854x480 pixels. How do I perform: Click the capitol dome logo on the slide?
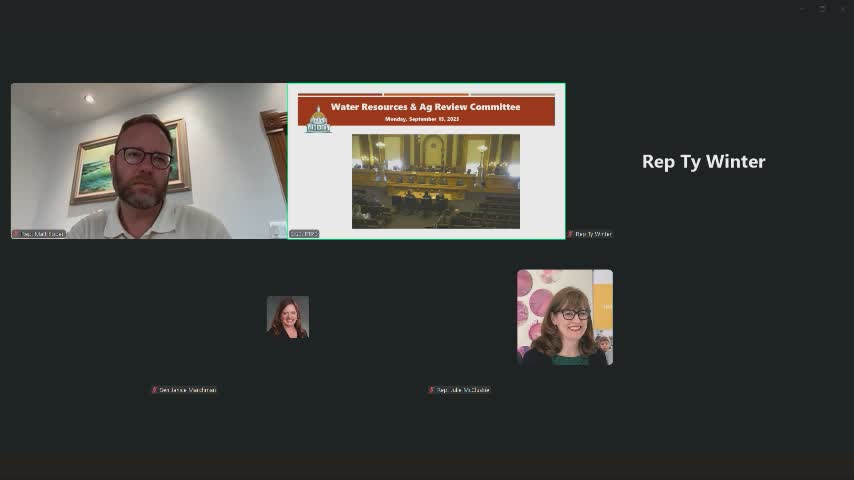tap(318, 120)
